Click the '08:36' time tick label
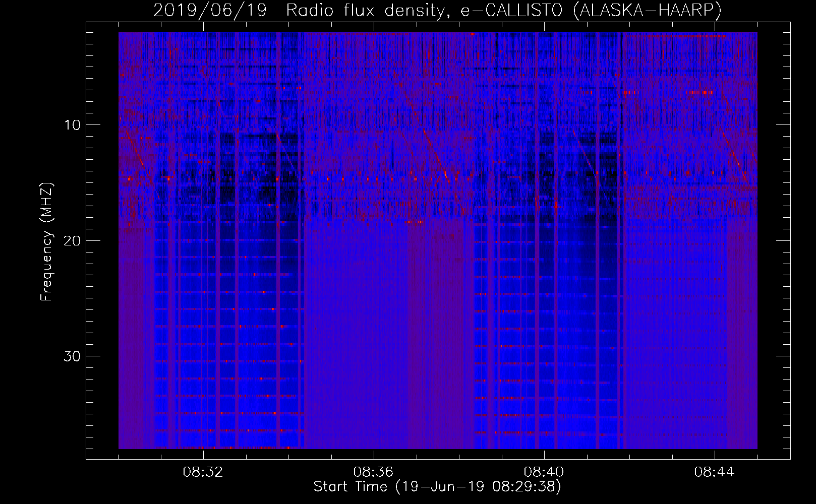 (373, 472)
